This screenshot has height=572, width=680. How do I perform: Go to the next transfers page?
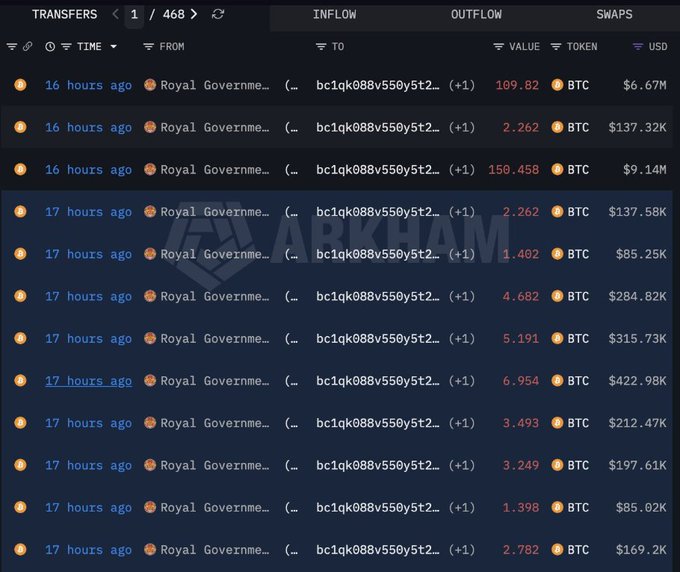click(194, 14)
